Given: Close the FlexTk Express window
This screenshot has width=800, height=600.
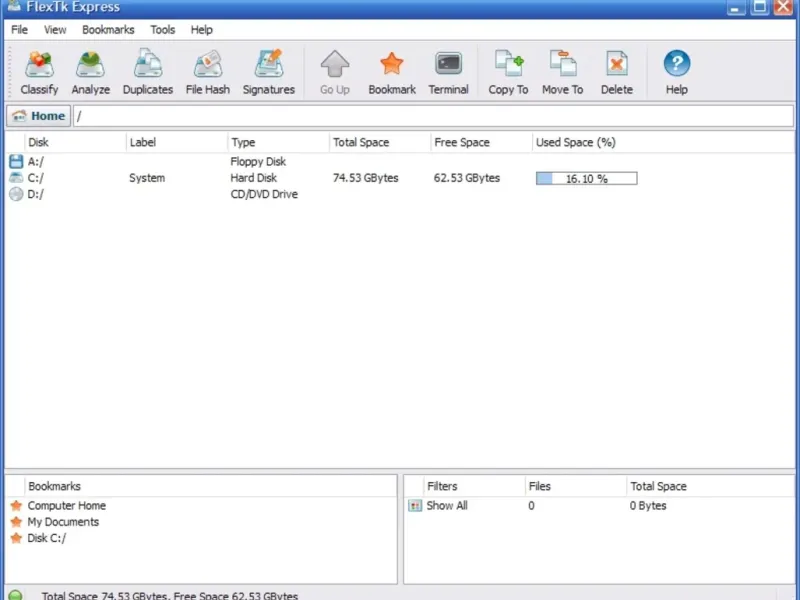Looking at the screenshot, I should [x=784, y=7].
